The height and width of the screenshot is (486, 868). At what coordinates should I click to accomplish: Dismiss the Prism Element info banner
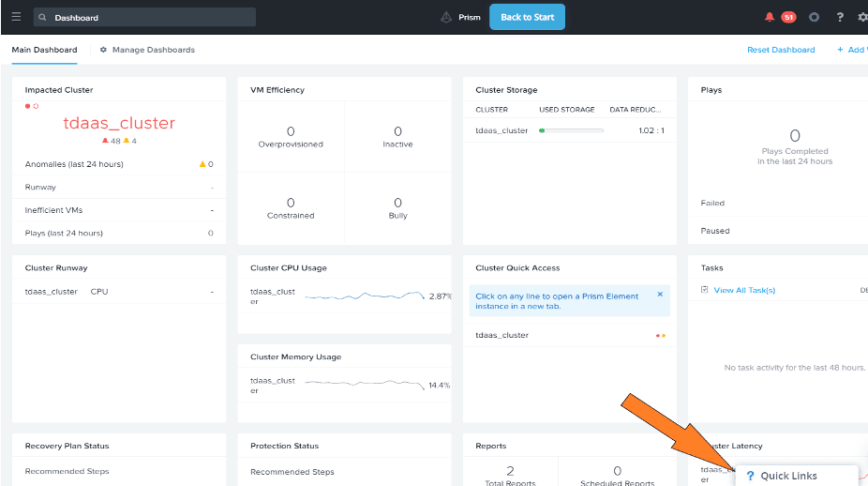pos(660,295)
